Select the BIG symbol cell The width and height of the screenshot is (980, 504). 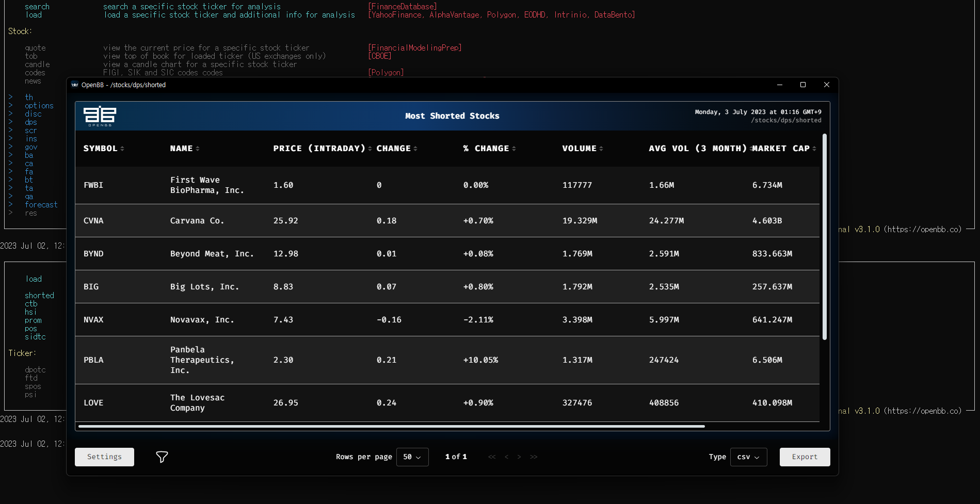coord(91,287)
